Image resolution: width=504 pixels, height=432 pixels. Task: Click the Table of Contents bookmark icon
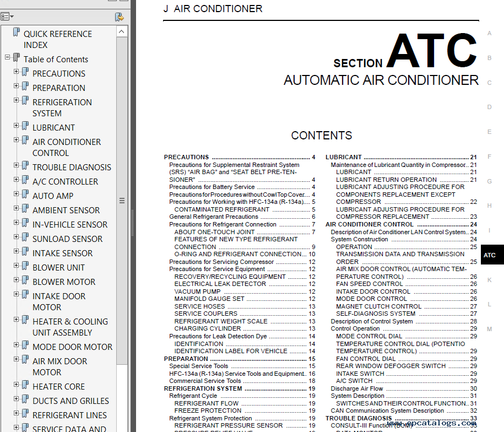point(17,57)
